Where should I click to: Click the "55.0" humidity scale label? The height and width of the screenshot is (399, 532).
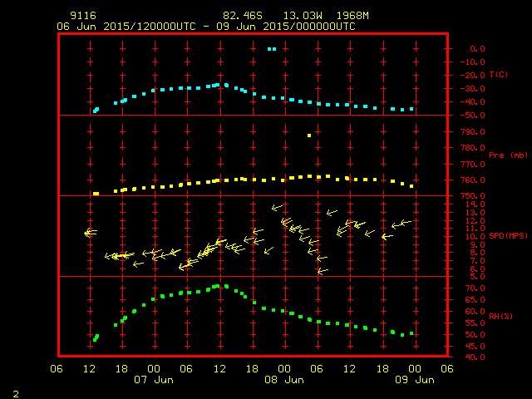(475, 323)
